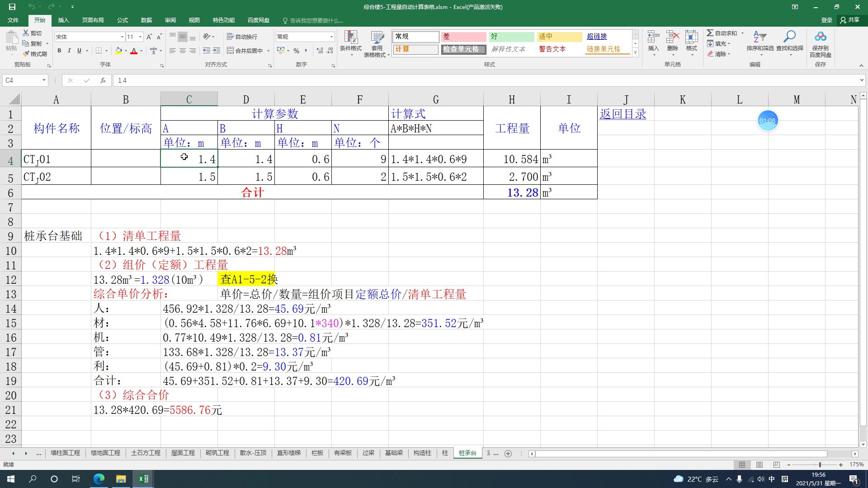The image size is (868, 488).
Task: Align text to the right
Action: click(193, 51)
